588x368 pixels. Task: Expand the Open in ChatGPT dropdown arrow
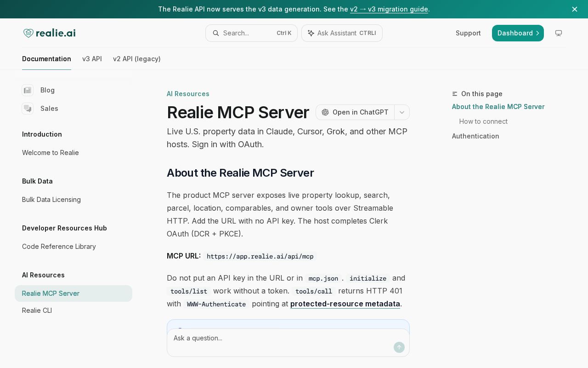(x=402, y=112)
